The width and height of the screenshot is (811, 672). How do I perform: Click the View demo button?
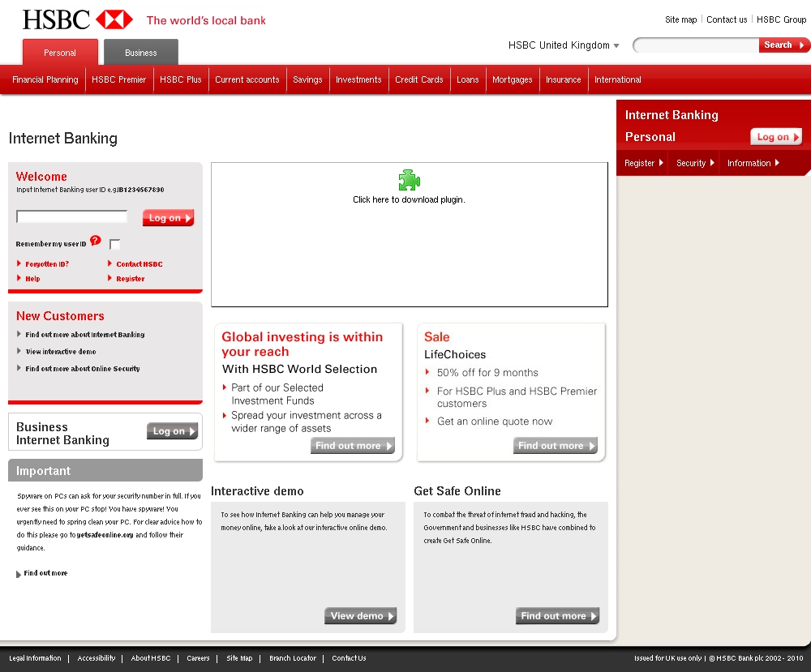(361, 615)
